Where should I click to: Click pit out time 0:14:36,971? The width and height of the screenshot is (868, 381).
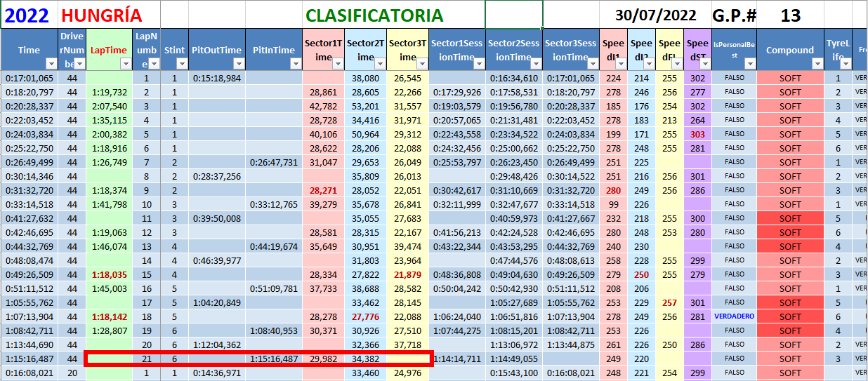[x=217, y=373]
